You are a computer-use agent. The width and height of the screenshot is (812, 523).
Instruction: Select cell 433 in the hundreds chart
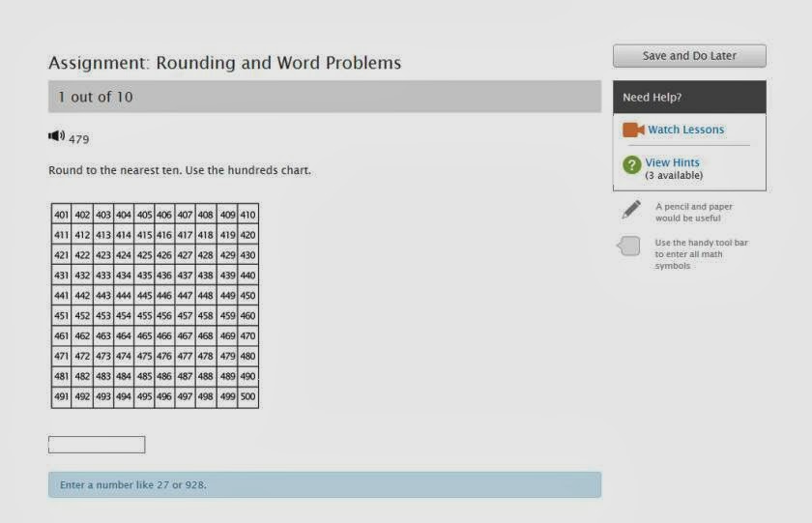point(103,276)
